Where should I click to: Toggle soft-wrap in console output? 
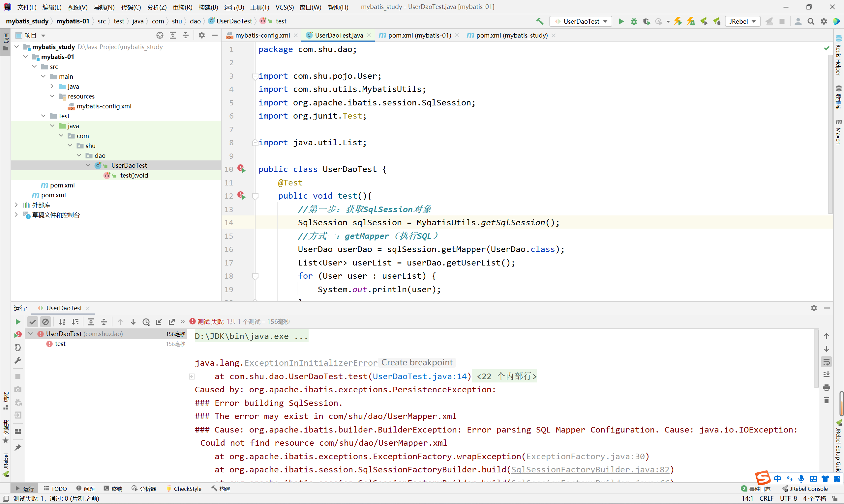click(826, 362)
